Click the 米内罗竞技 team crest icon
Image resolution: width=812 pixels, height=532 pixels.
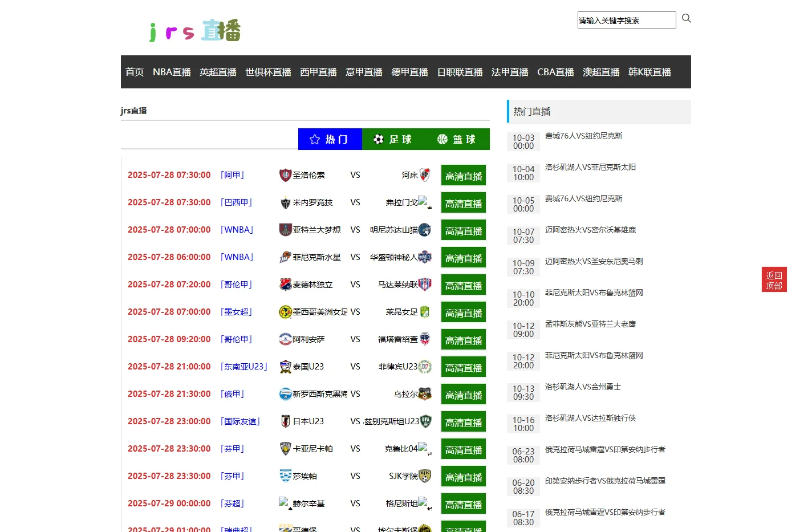(x=285, y=202)
